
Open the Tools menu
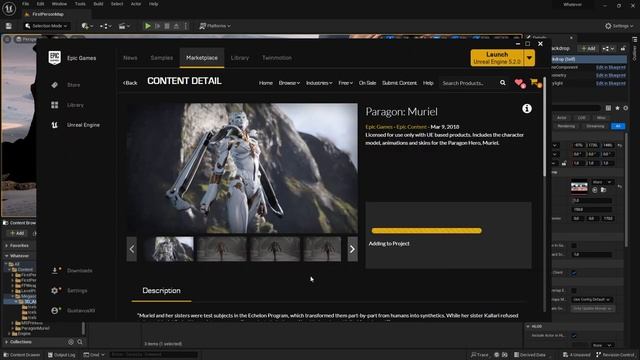coord(80,4)
